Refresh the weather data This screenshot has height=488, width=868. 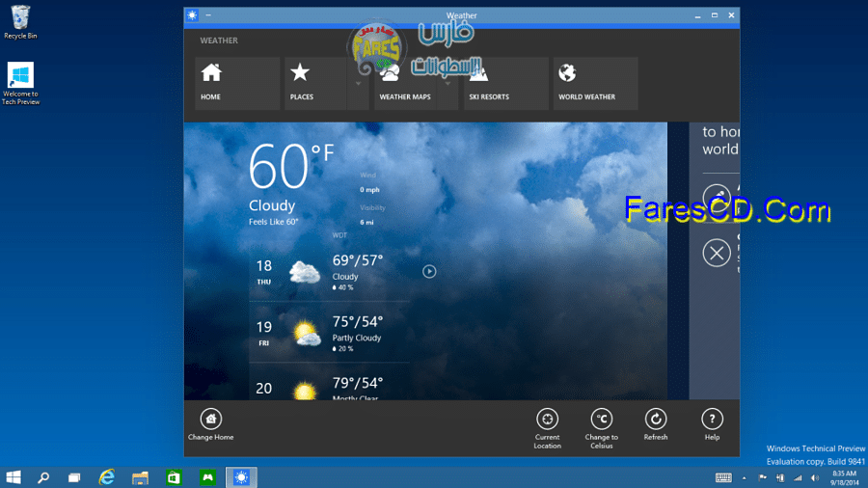point(656,425)
